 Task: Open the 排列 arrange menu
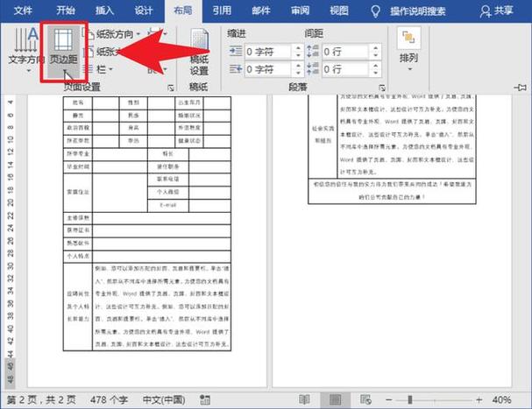(x=408, y=49)
